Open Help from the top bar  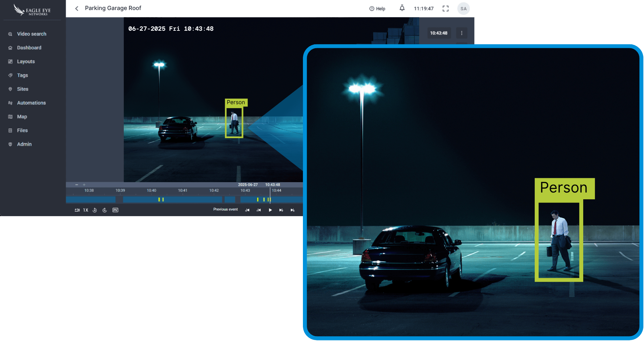[x=377, y=8]
